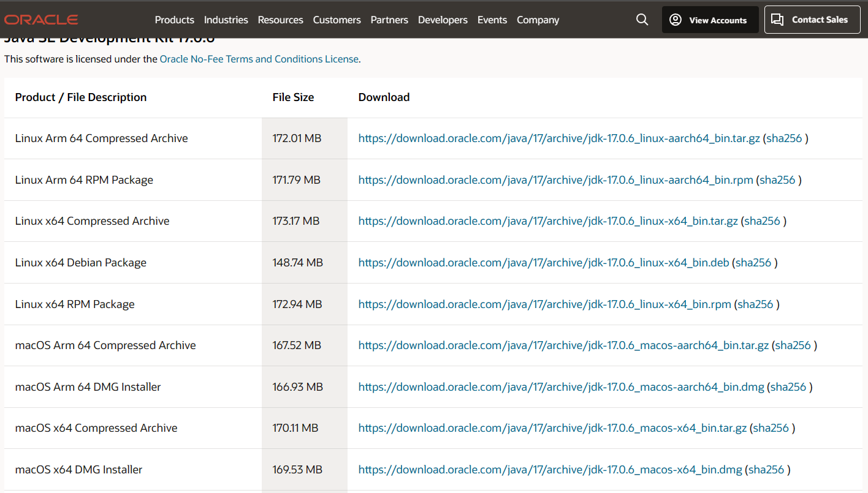The width and height of the screenshot is (868, 493).
Task: Select the Linux x64 Debian Package label
Action: 81,263
